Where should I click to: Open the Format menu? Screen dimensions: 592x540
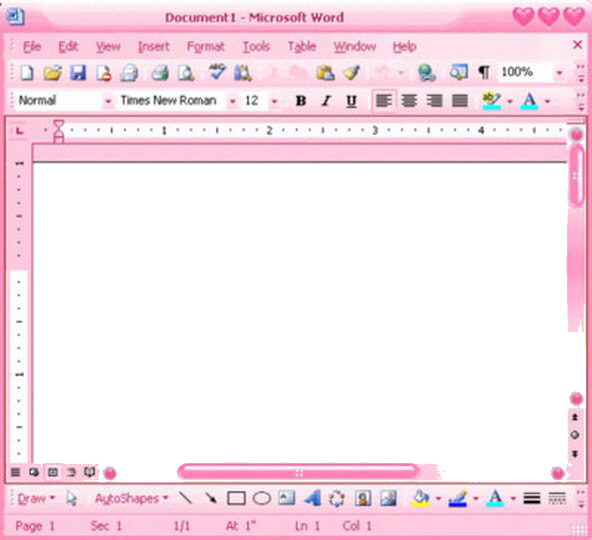pyautogui.click(x=206, y=46)
